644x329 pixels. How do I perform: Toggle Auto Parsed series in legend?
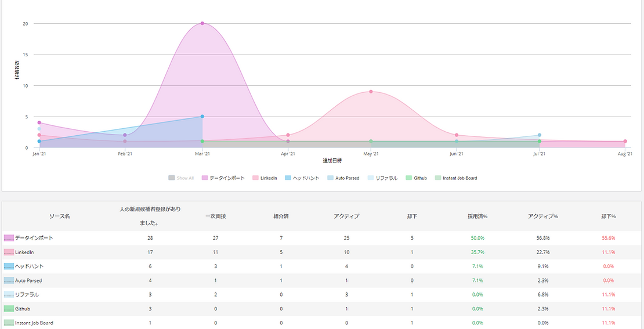(x=343, y=178)
